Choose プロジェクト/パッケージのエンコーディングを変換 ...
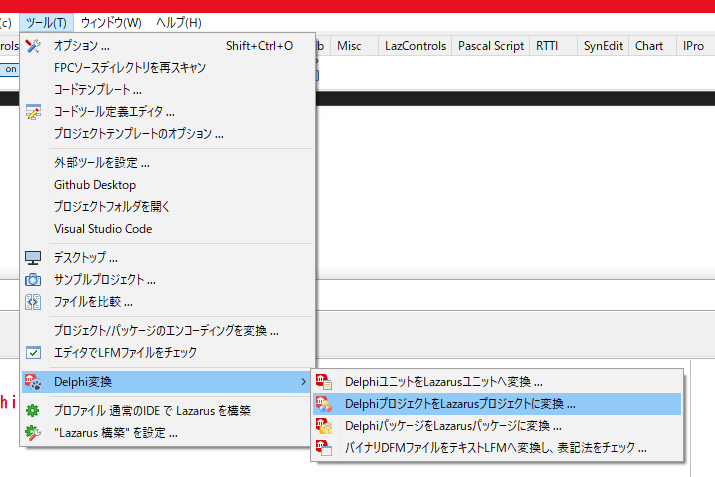The height and width of the screenshot is (477, 715). point(168,331)
